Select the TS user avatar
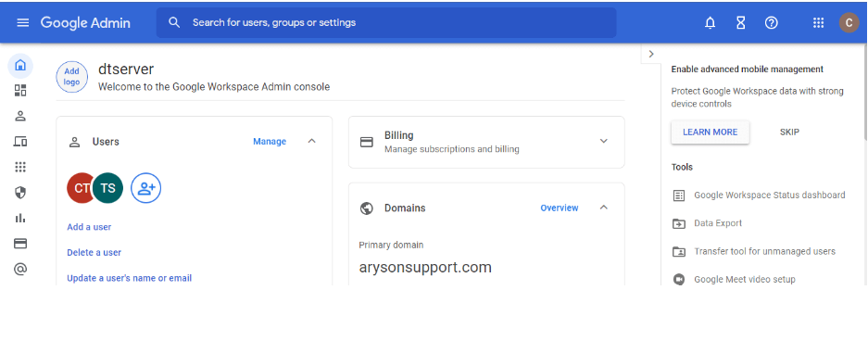 [108, 188]
